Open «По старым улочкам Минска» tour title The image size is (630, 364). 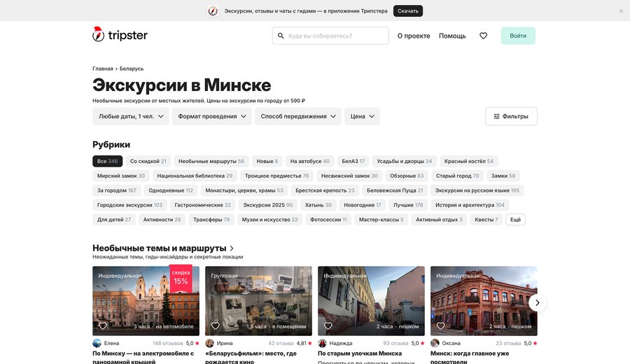[360, 353]
